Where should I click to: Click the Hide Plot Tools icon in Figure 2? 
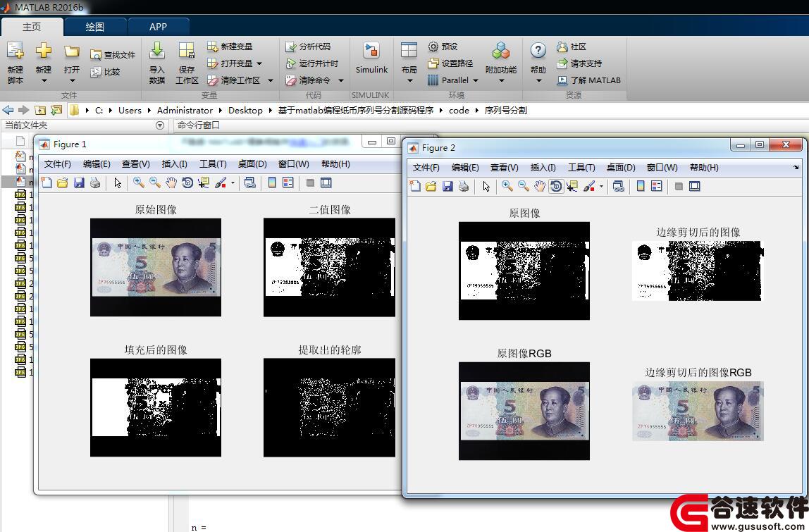679,186
